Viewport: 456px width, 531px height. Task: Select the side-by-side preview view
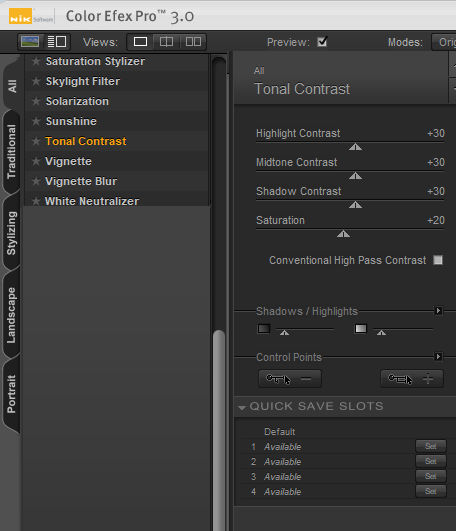(x=193, y=42)
